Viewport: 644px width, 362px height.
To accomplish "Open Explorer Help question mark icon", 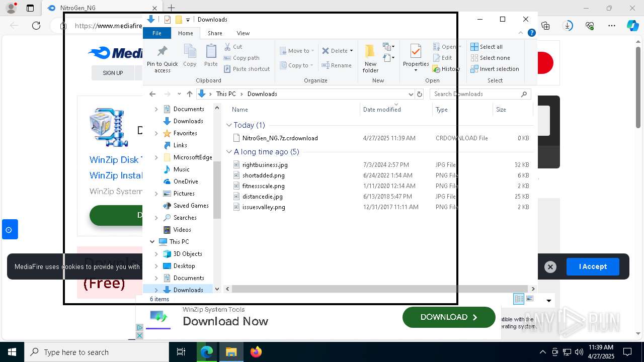I will 532,33.
